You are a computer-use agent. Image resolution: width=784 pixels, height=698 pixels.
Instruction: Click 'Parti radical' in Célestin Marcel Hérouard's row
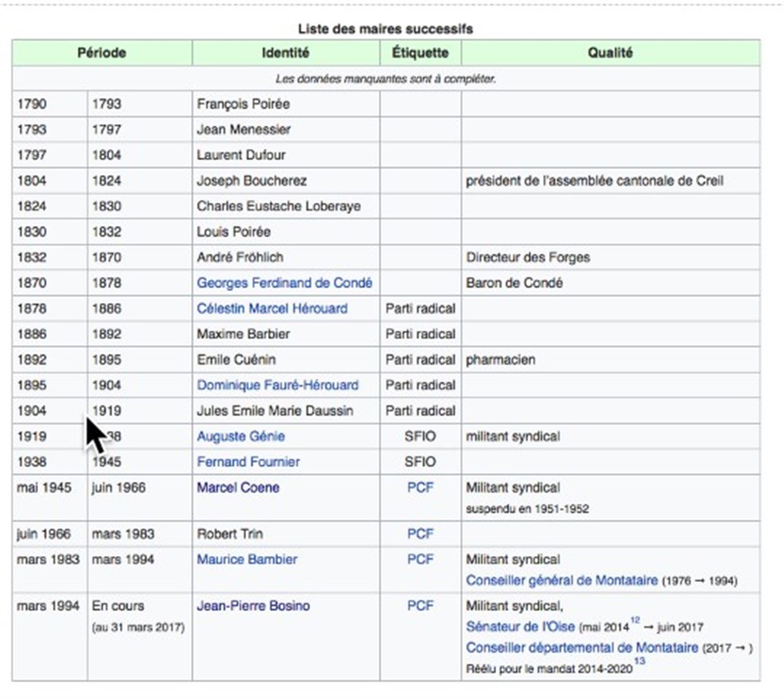[420, 308]
